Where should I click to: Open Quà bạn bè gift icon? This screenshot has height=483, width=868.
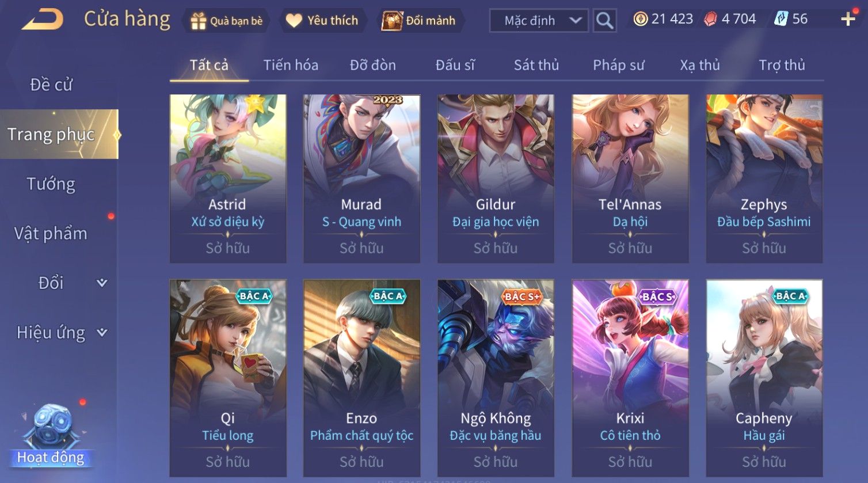pyautogui.click(x=198, y=21)
